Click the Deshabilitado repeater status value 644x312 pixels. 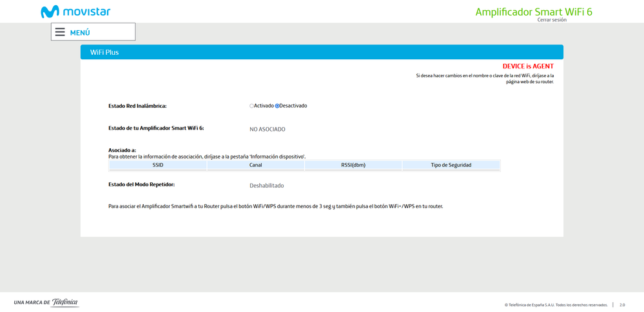point(266,186)
